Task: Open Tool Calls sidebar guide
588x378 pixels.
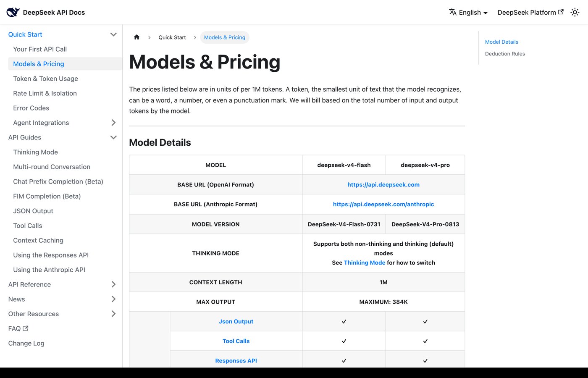Action: point(28,226)
